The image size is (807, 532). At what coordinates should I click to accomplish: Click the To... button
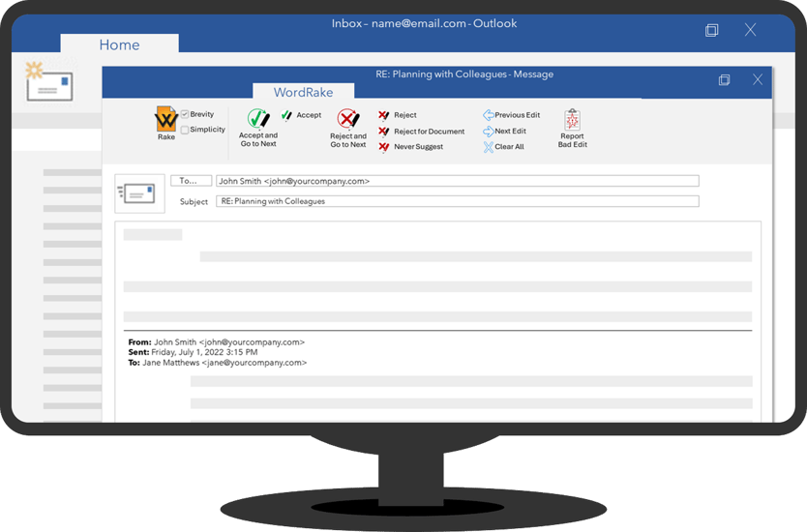191,181
